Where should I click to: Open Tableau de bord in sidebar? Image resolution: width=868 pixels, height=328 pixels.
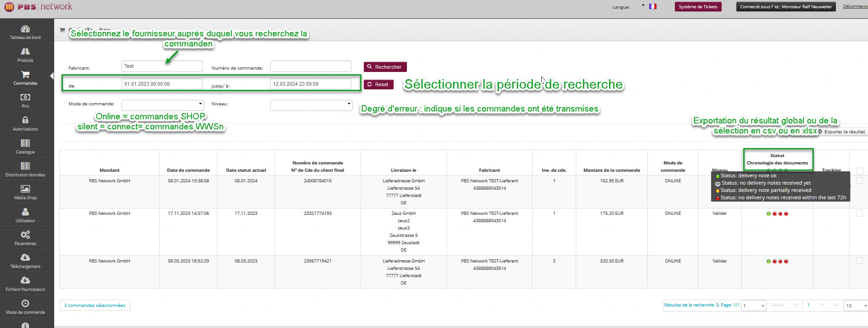[25, 32]
